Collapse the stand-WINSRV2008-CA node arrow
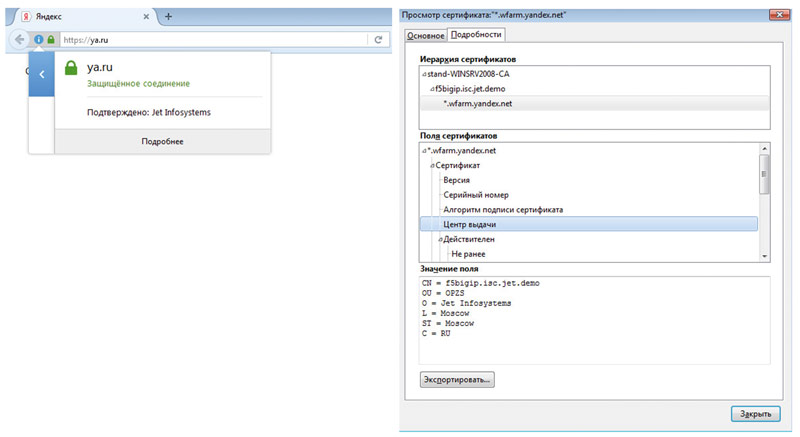800x437 pixels. (424, 74)
